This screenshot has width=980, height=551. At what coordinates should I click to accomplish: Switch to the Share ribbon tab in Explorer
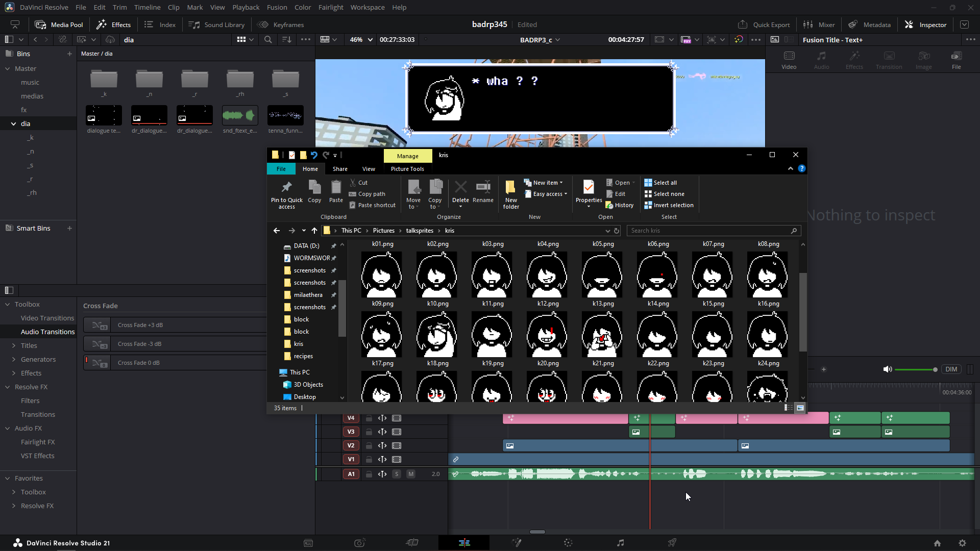pos(340,169)
